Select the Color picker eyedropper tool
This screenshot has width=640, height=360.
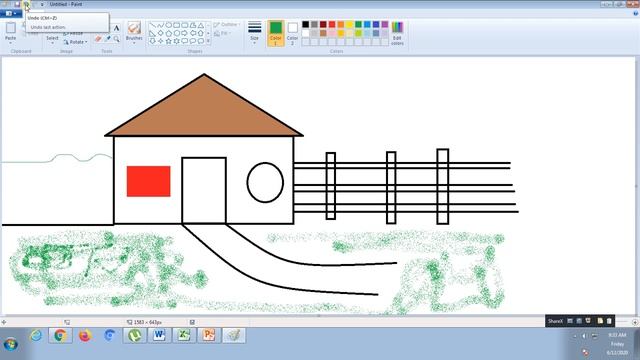(107, 39)
